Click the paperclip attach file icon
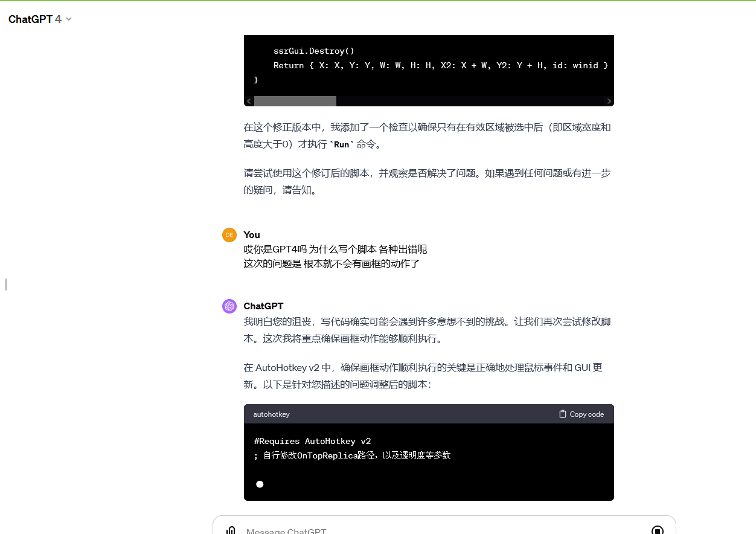This screenshot has width=756, height=534. [230, 530]
